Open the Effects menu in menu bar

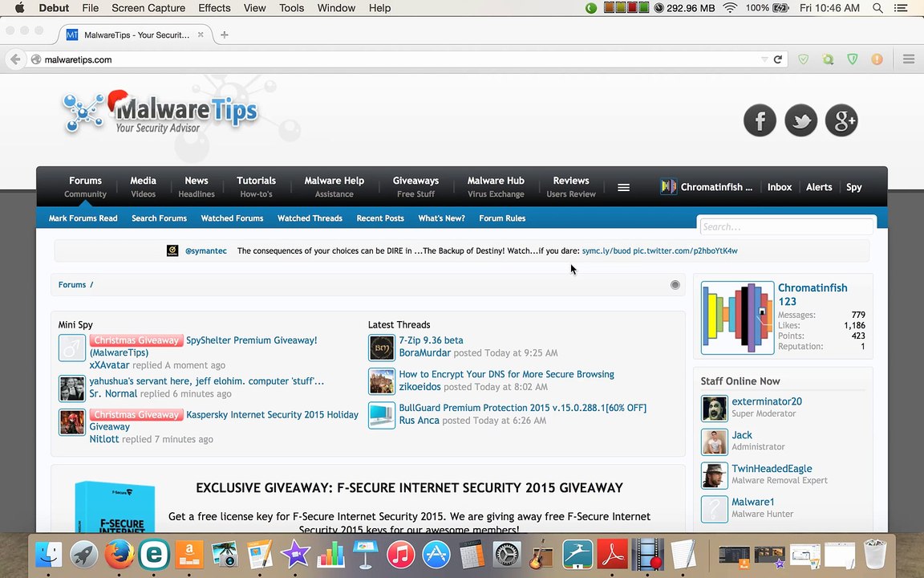tap(214, 8)
